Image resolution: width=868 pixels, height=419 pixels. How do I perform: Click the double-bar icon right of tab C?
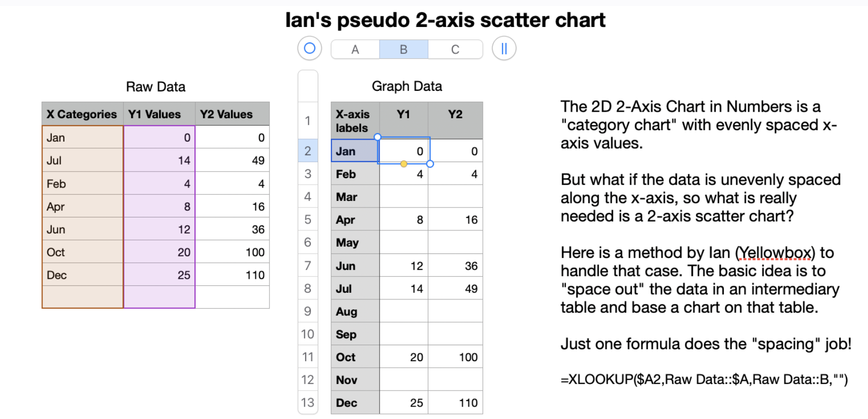coord(504,48)
